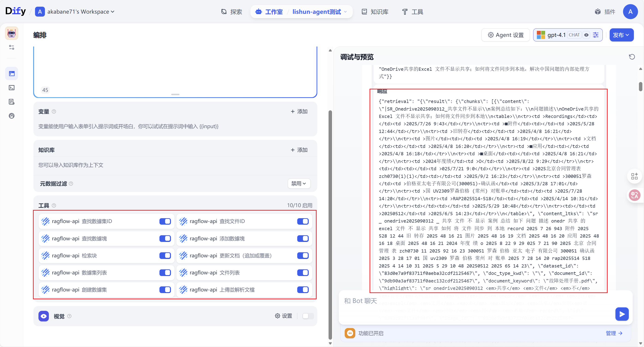
Task: Click the 管理 link at the bottom
Action: (x=614, y=333)
